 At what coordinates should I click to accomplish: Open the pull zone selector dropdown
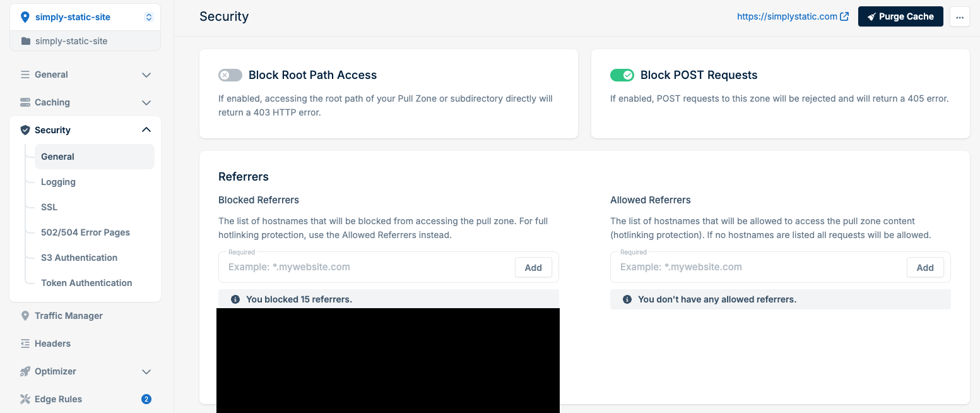tap(149, 16)
